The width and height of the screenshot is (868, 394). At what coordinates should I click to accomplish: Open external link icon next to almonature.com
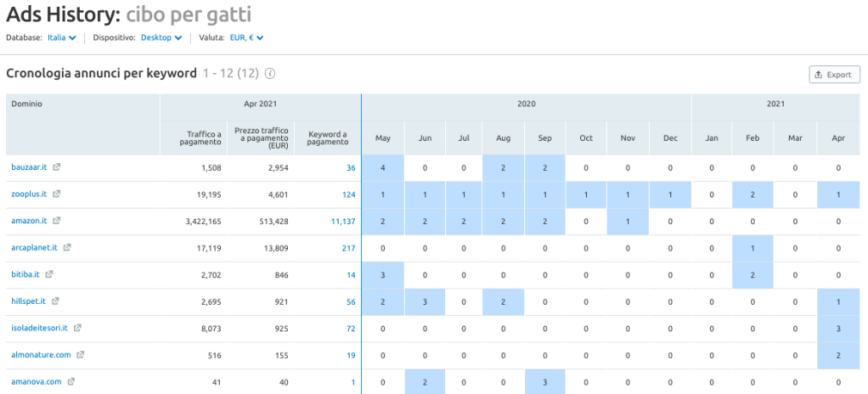coord(81,355)
